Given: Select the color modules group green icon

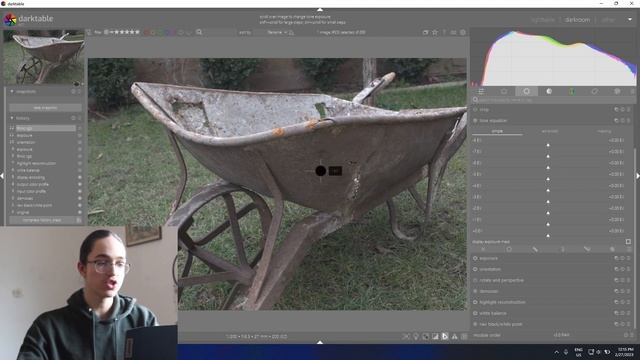Looking at the screenshot, I should (572, 91).
